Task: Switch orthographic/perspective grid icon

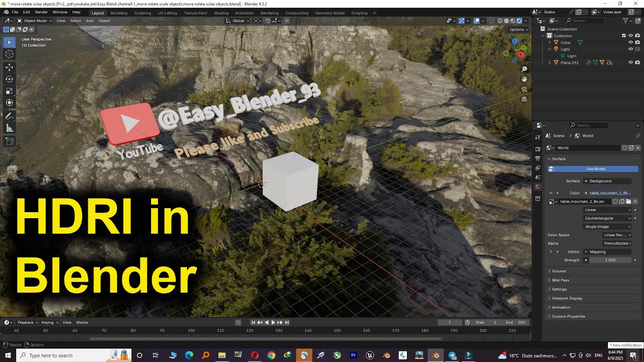Action: click(524, 99)
